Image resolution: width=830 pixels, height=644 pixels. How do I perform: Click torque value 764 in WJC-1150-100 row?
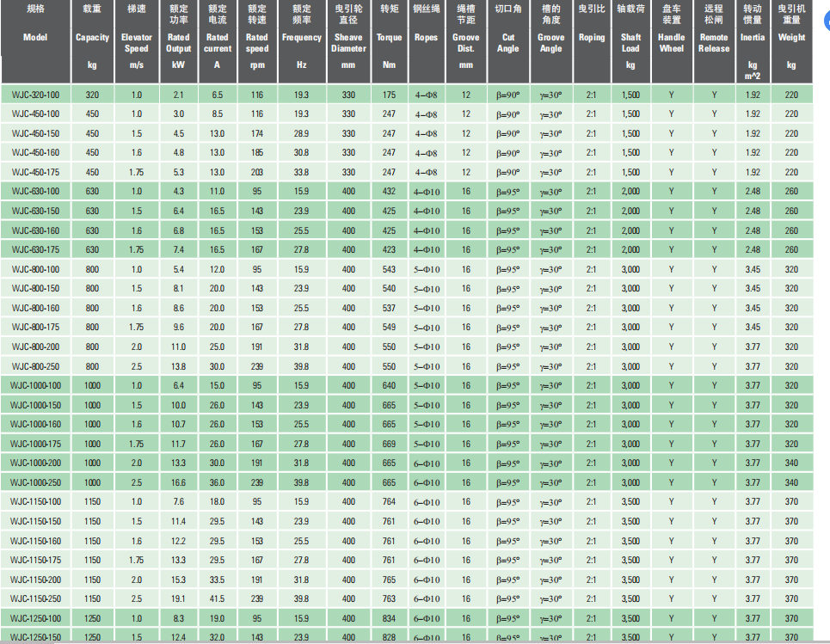tap(389, 501)
